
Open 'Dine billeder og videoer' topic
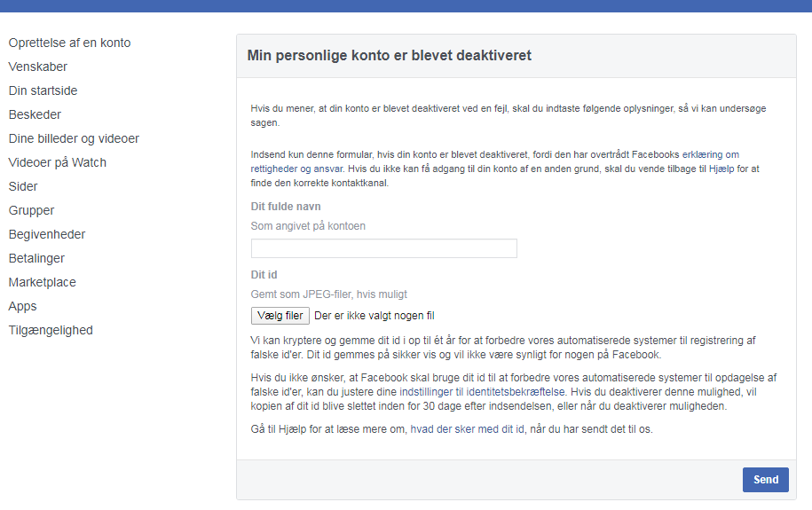(x=74, y=138)
